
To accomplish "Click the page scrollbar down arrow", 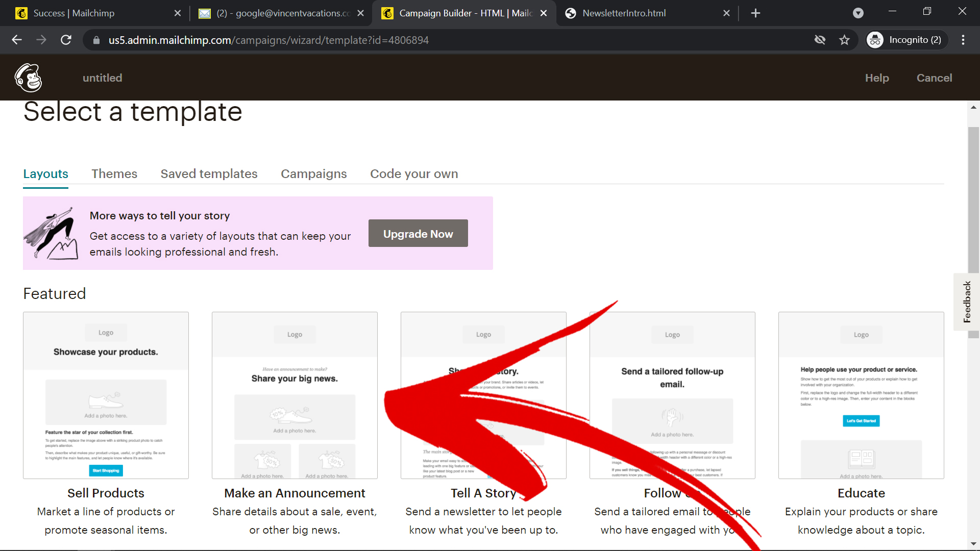I will 973,544.
